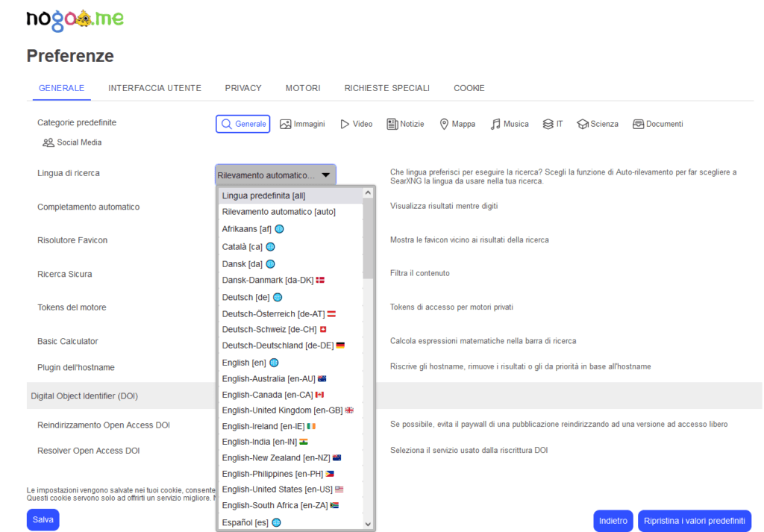Open the GENERALE tab
The width and height of the screenshot is (764, 532).
click(61, 88)
